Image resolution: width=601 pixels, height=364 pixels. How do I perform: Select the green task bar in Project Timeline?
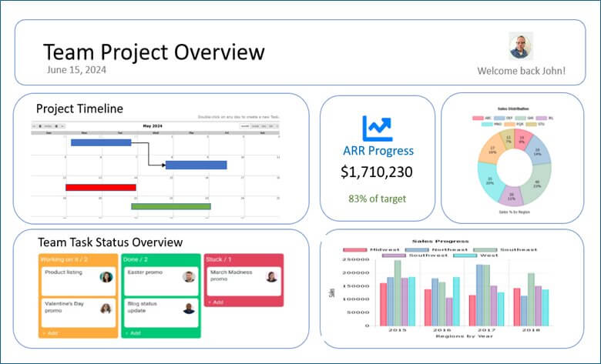point(170,206)
